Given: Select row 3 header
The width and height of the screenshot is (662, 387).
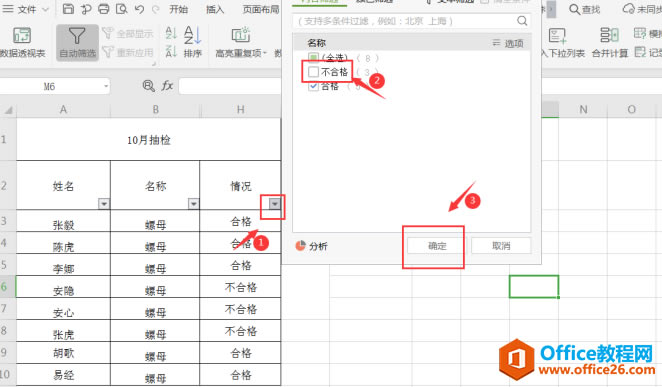Looking at the screenshot, I should point(8,221).
